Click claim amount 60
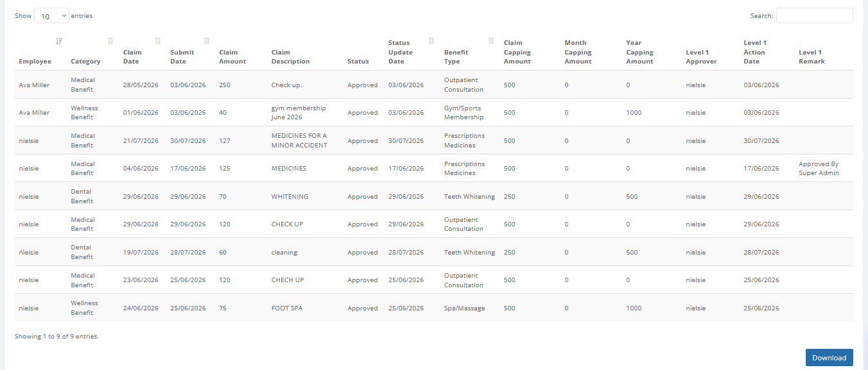This screenshot has width=868, height=370. tap(223, 253)
